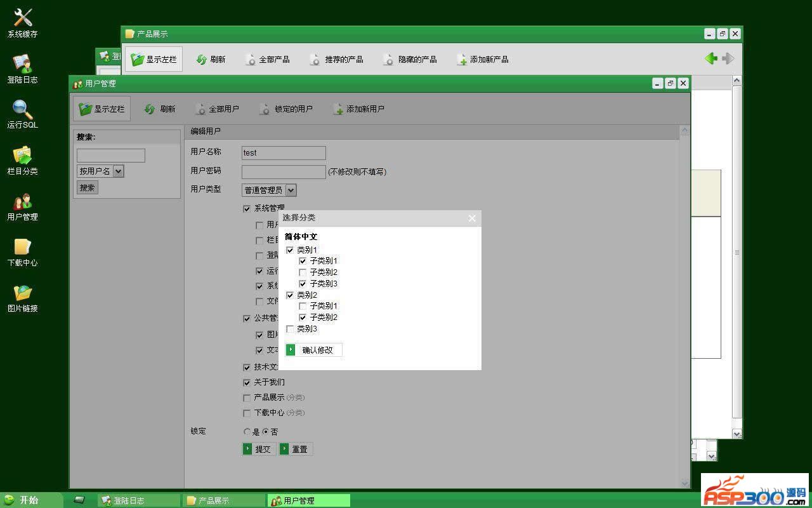The height and width of the screenshot is (508, 812).
Task: Click the green back arrow icon
Action: (710, 58)
